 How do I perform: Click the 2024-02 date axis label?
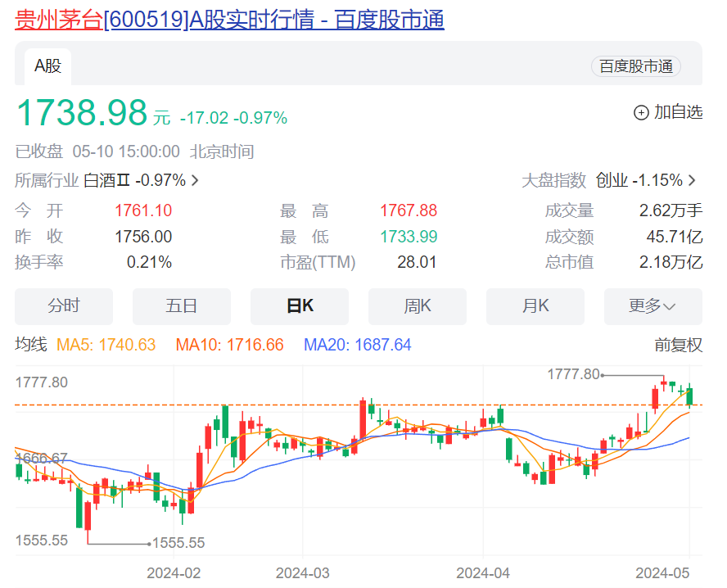174,573
